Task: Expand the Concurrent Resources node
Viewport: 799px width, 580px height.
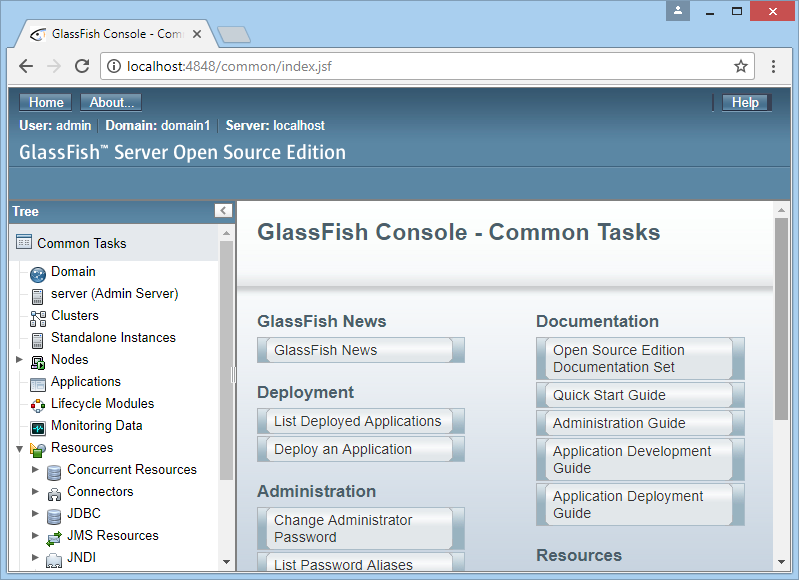Action: coord(35,469)
